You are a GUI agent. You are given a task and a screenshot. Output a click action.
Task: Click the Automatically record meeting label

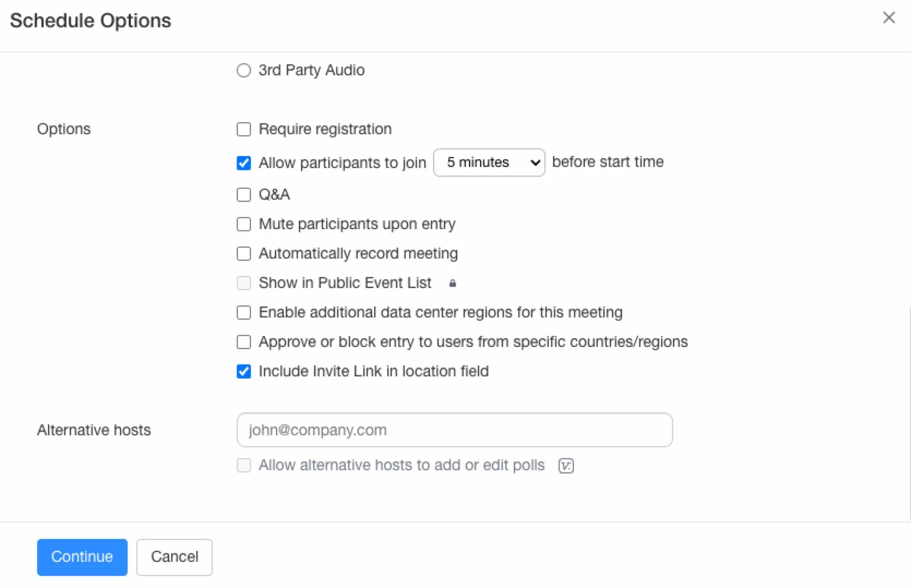tap(358, 254)
